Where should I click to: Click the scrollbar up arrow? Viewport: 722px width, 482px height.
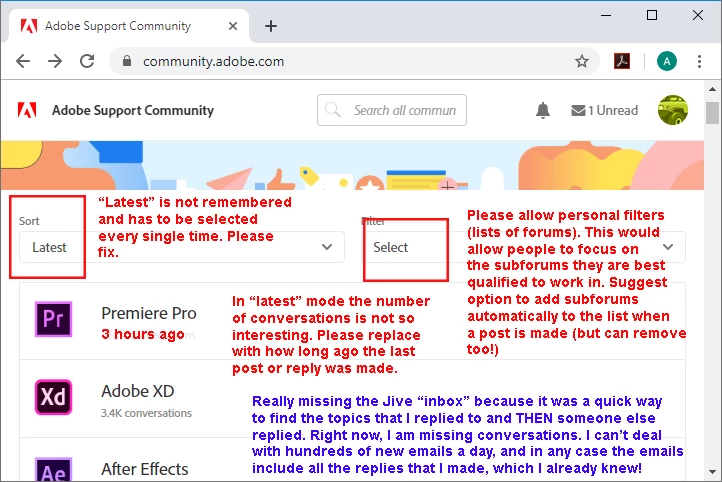click(712, 89)
